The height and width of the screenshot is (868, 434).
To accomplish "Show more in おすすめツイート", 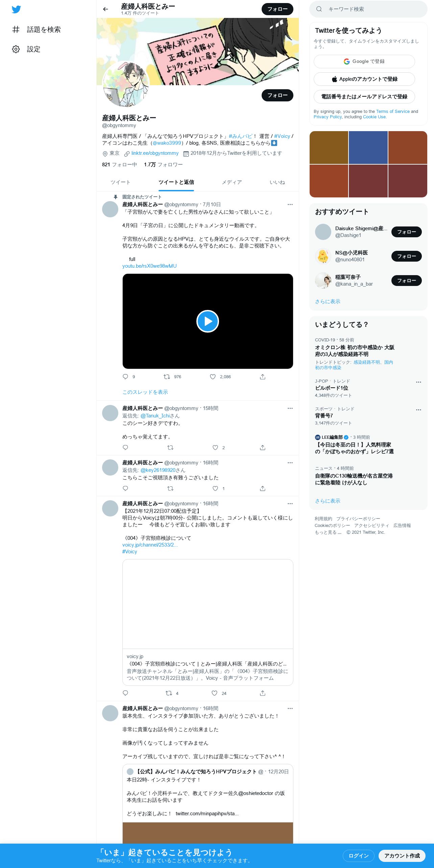I will coord(328,302).
